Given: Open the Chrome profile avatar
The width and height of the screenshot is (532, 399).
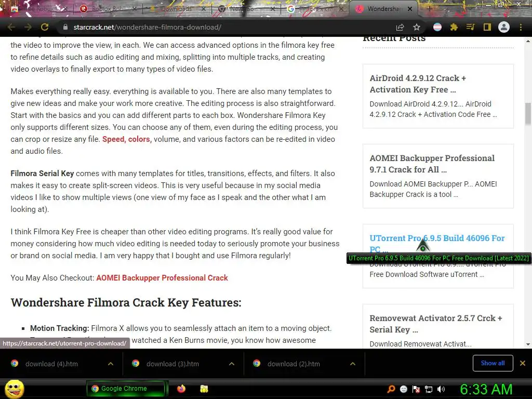Looking at the screenshot, I should click(504, 27).
